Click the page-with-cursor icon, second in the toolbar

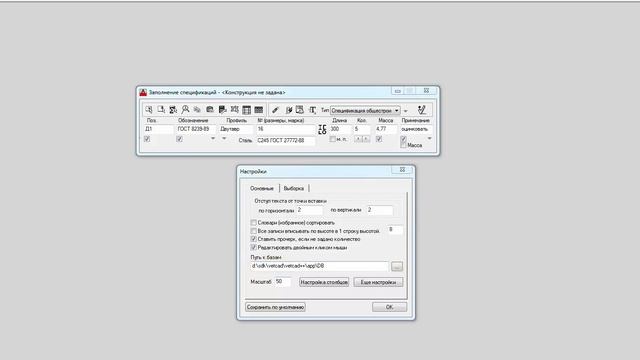pyautogui.click(x=161, y=110)
